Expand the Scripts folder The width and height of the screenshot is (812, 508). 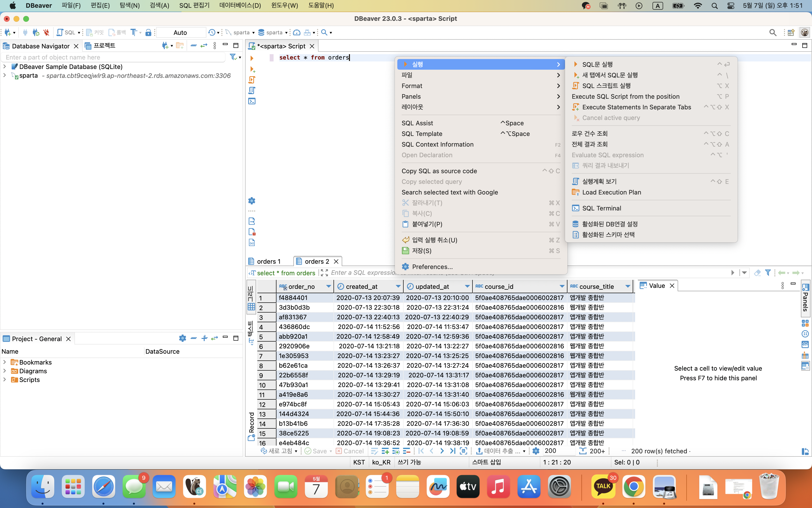[5, 380]
